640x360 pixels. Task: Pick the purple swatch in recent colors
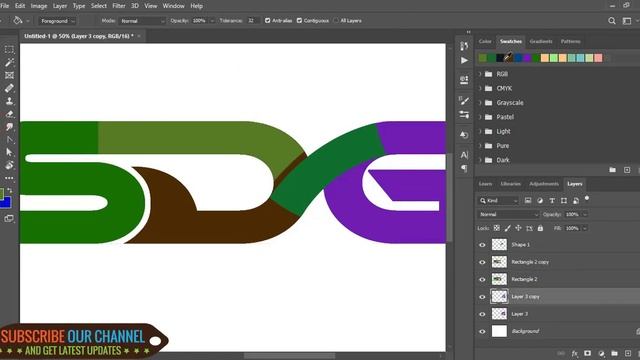coord(527,58)
